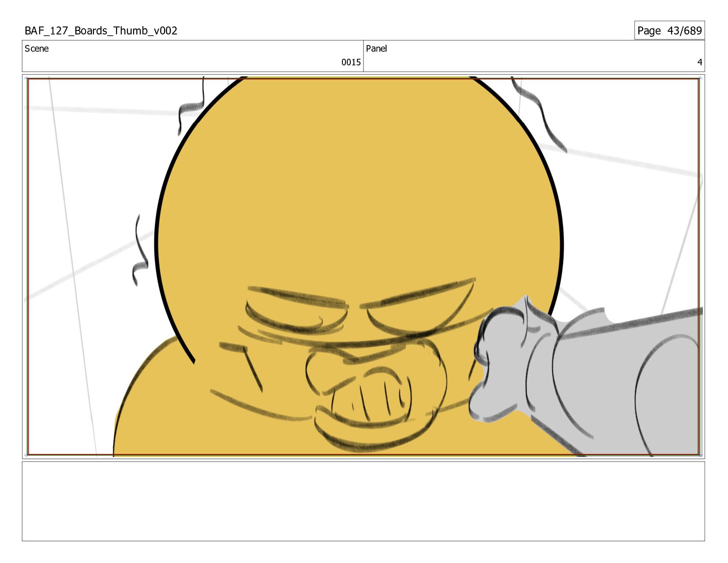728x563 pixels.
Task: Click scene number 0015
Action: click(x=351, y=62)
